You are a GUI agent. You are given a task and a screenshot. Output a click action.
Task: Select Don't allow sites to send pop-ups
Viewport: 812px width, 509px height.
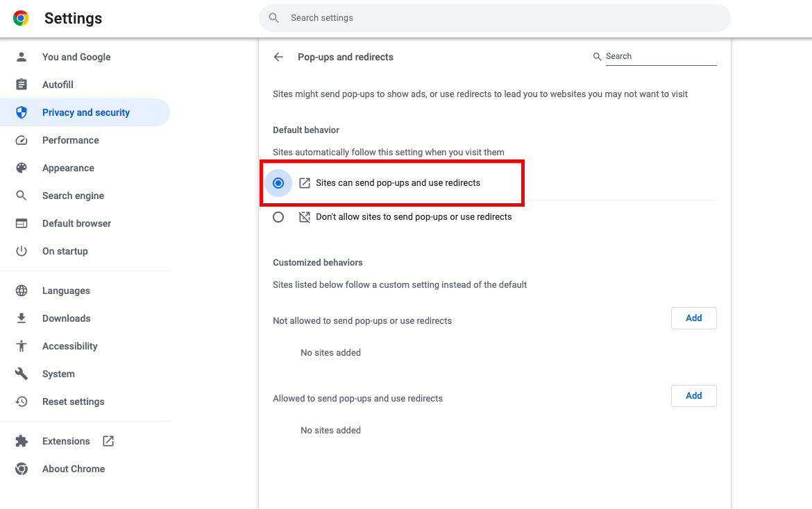(x=278, y=217)
